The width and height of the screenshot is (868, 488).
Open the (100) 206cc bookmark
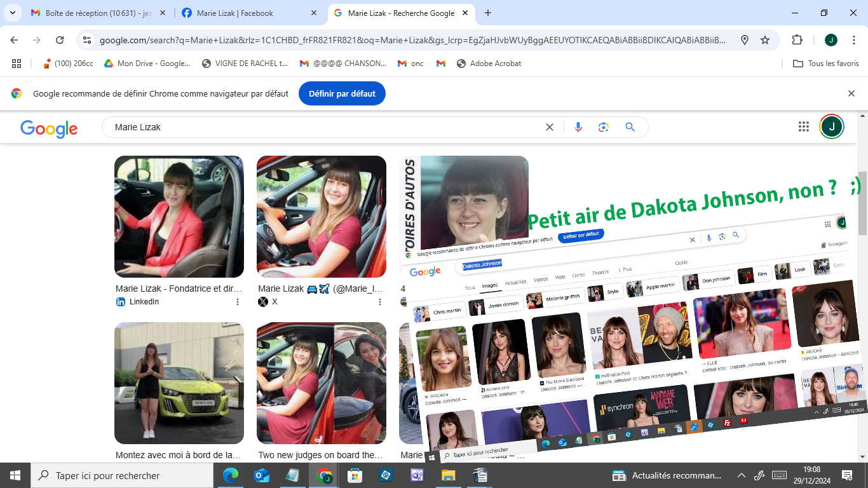pyautogui.click(x=67, y=64)
